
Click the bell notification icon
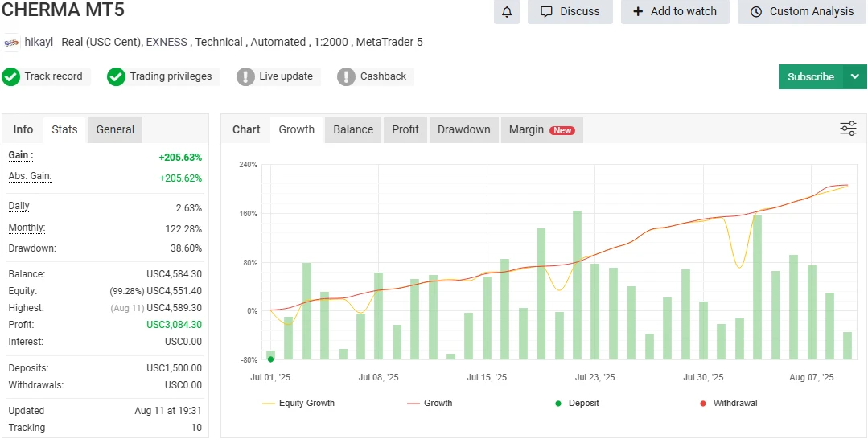(x=507, y=12)
